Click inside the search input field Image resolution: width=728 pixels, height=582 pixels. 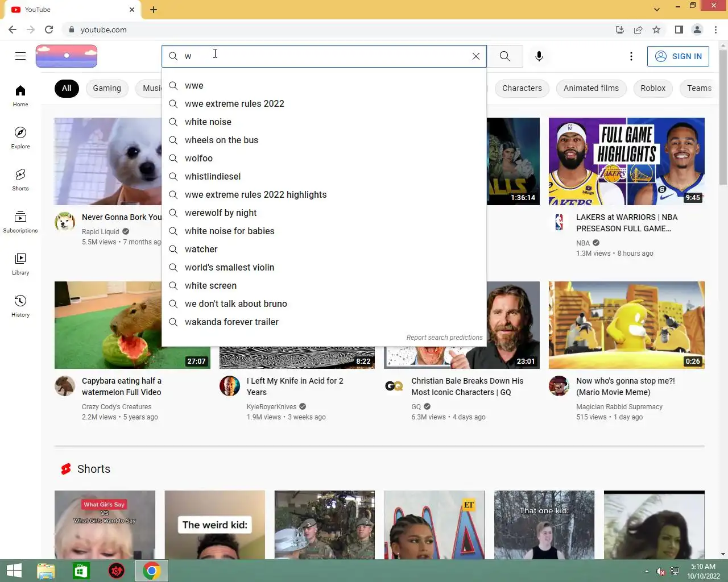(324, 56)
